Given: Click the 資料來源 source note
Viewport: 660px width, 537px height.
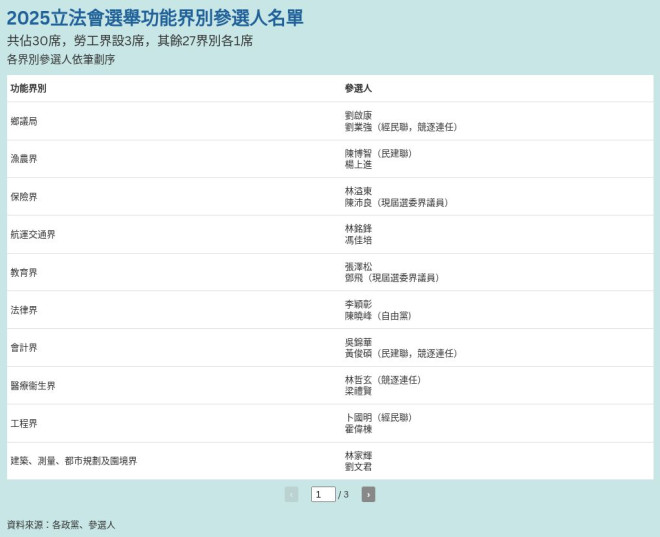Looking at the screenshot, I should [x=61, y=524].
